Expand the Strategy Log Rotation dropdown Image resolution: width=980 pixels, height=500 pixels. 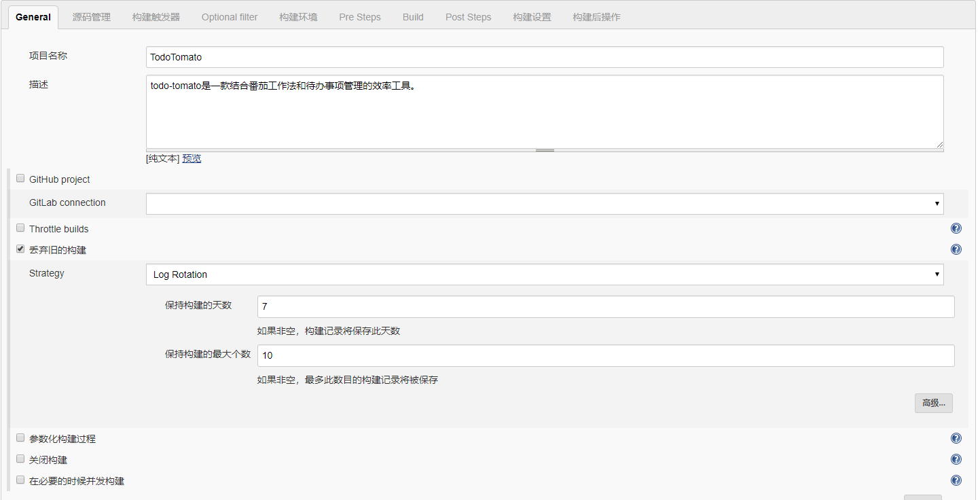pos(544,274)
